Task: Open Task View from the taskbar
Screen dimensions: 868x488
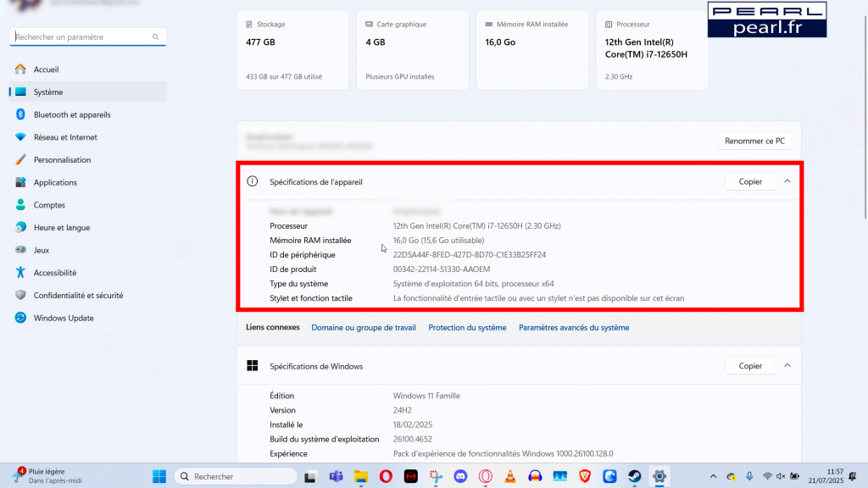Action: click(310, 476)
